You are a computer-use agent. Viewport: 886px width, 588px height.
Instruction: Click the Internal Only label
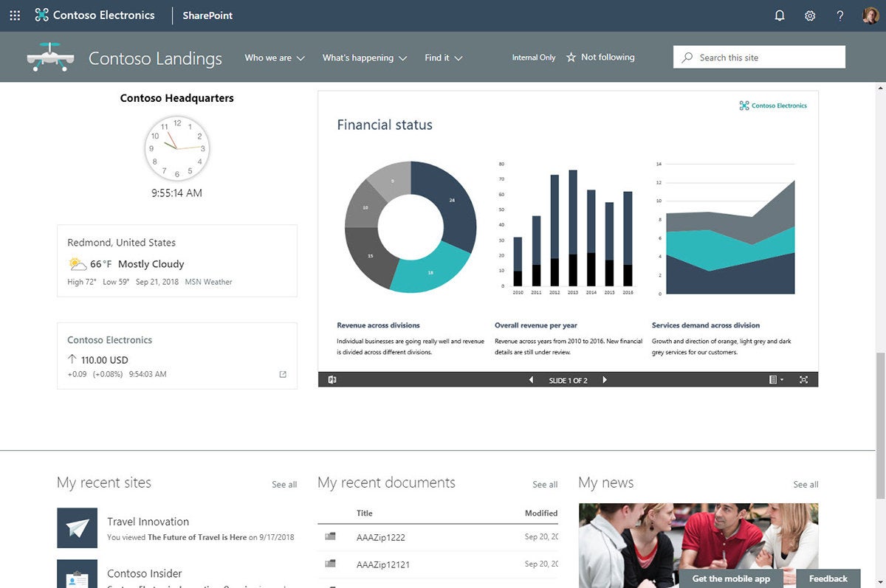tap(534, 58)
